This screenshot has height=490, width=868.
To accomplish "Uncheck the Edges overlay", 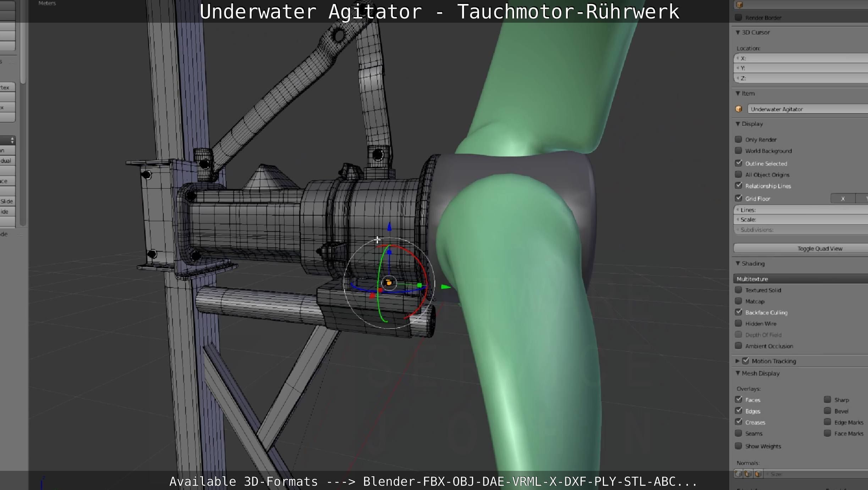I will (738, 411).
